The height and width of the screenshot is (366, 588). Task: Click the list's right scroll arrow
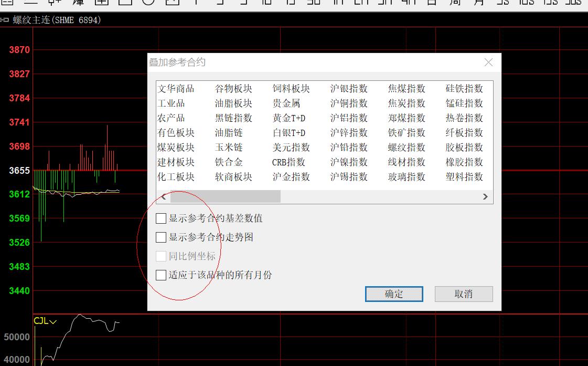tap(485, 196)
